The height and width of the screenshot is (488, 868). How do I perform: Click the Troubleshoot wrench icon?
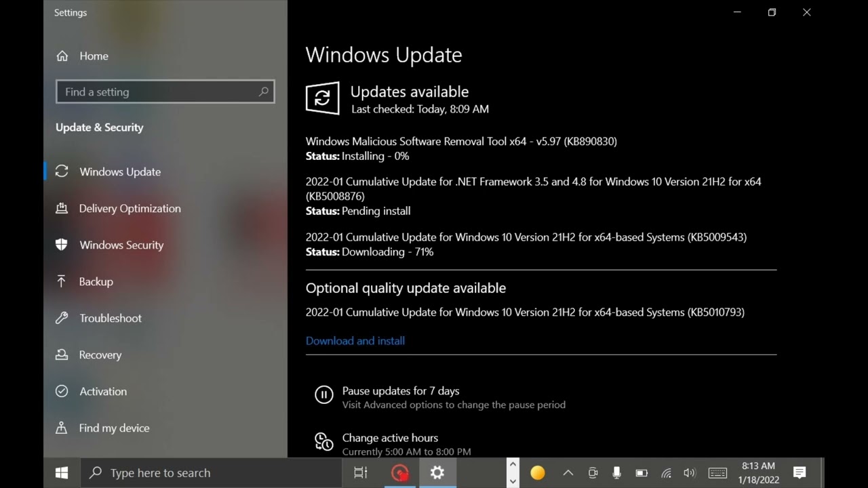click(62, 318)
